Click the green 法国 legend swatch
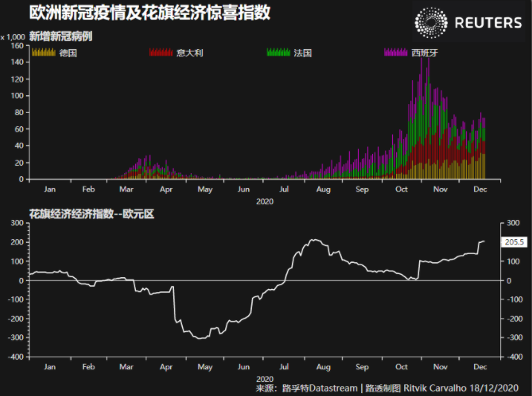 point(278,52)
